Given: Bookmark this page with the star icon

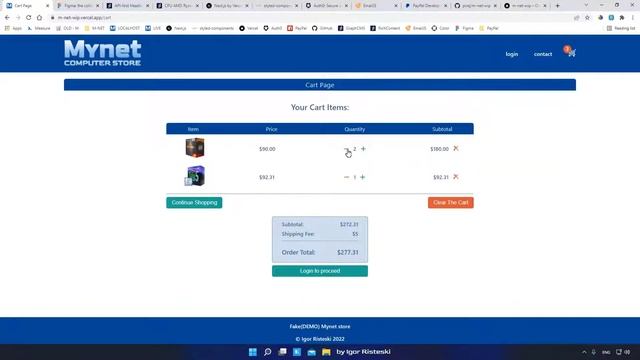Looking at the screenshot, I should (587, 18).
